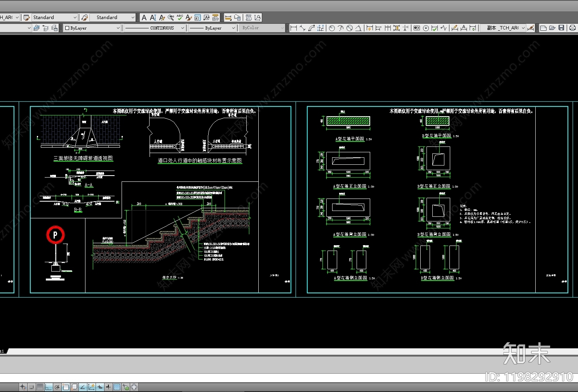Toggle Object Snap in status bar
Screen dimensions: 578x392
(66, 387)
